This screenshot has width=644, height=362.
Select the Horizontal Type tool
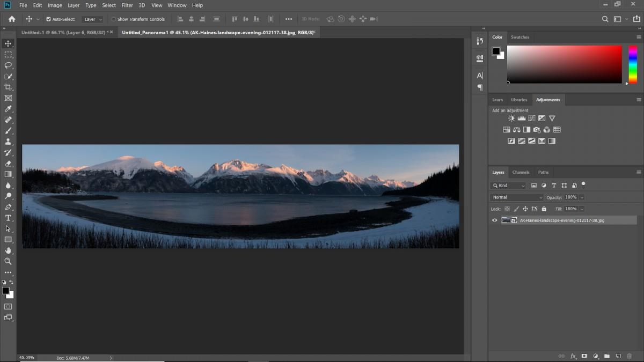tap(8, 218)
